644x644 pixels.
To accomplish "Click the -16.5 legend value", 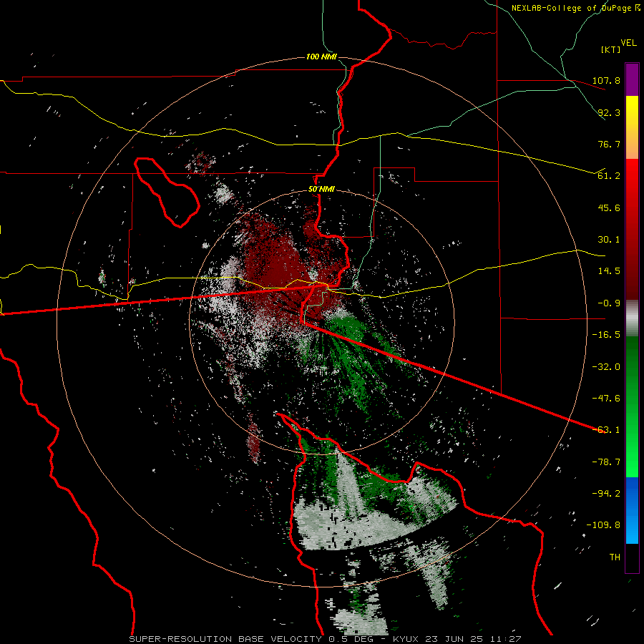I will [606, 335].
